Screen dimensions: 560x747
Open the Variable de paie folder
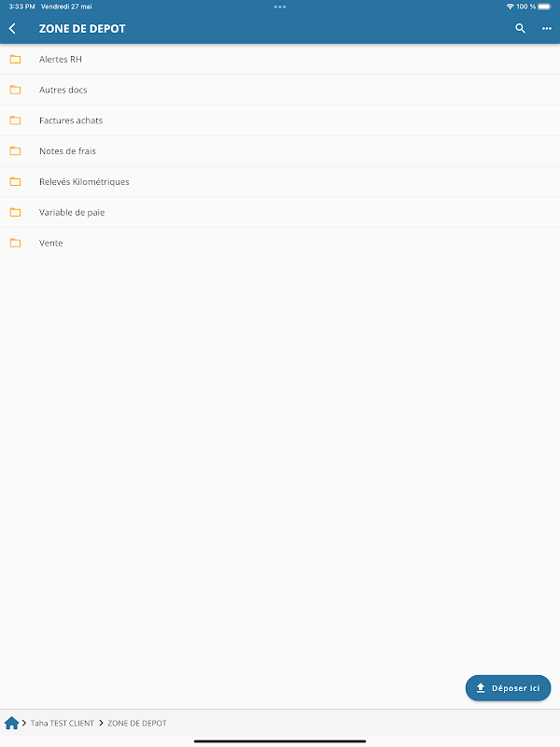(280, 212)
